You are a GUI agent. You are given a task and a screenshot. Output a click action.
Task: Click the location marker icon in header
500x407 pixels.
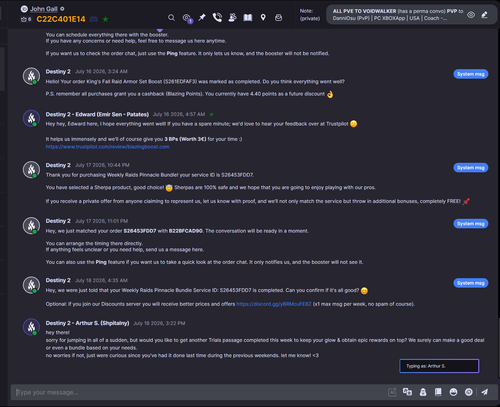click(263, 17)
